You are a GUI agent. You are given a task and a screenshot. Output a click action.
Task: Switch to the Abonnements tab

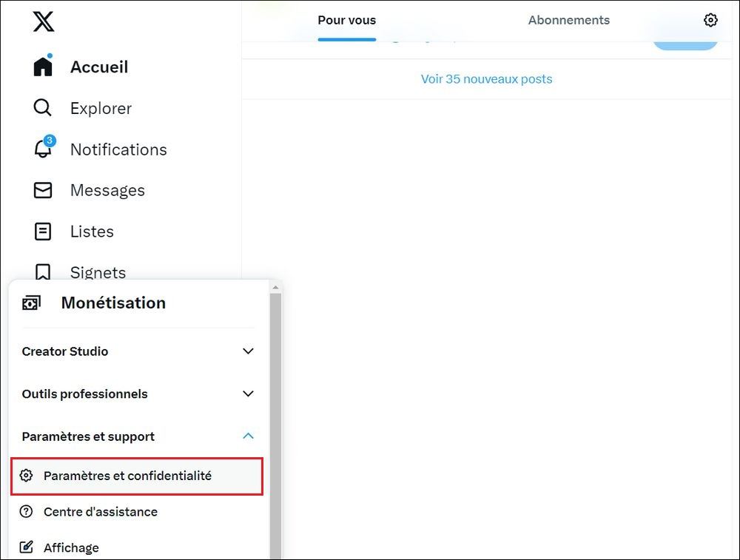[568, 20]
